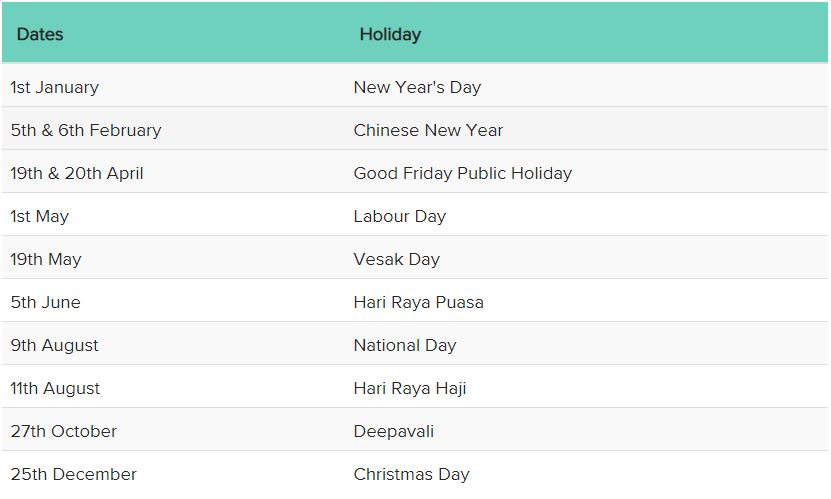Click the 25th December date cell
The height and width of the screenshot is (499, 831).
coord(74,474)
